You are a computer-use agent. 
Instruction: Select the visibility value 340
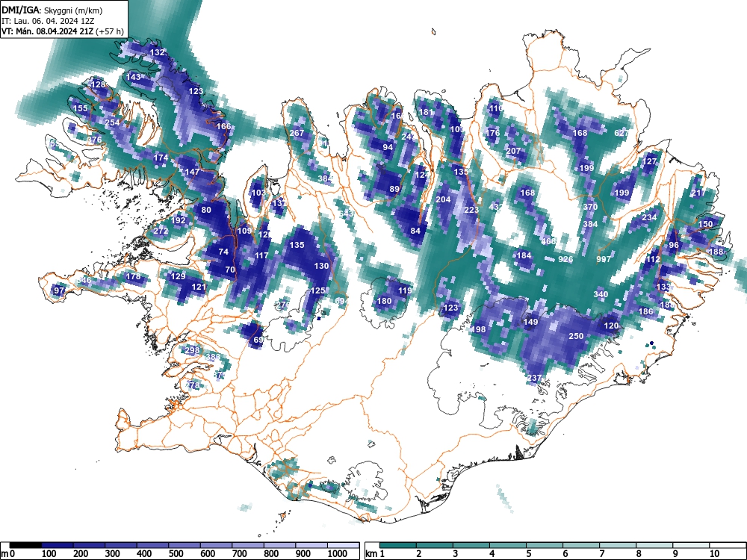point(601,293)
